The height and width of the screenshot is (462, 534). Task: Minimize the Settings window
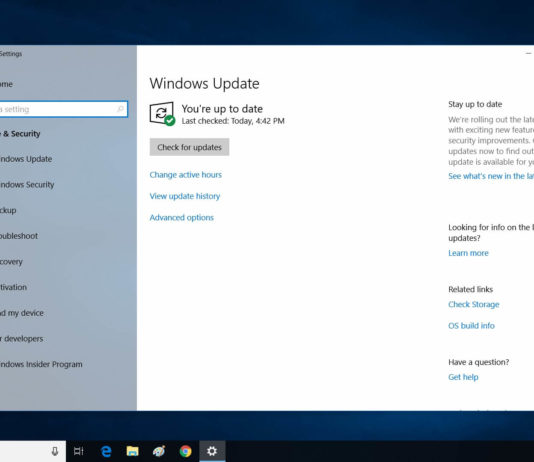click(528, 53)
